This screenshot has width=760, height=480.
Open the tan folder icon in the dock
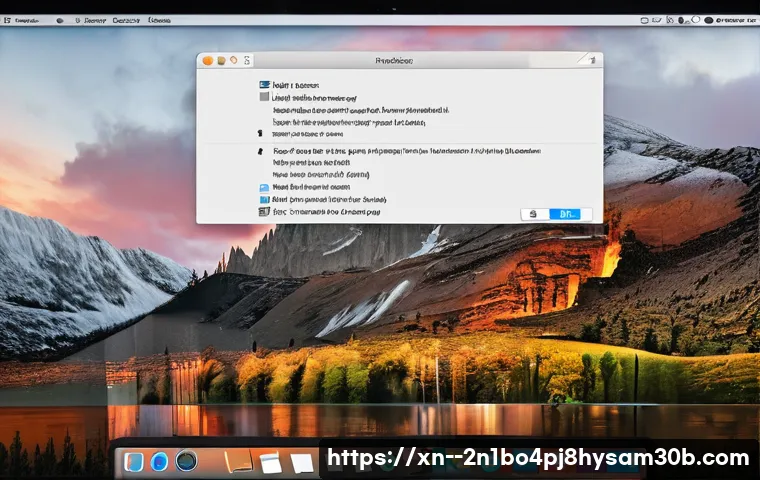[x=238, y=461]
